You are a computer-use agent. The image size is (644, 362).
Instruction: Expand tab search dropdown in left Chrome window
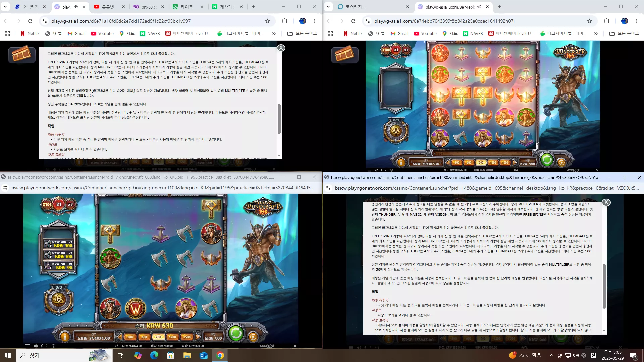5,7
